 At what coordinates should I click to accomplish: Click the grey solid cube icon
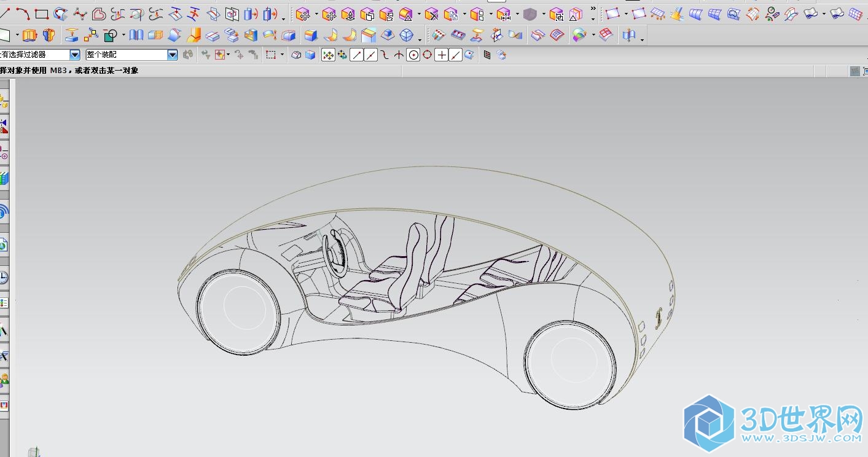[x=530, y=14]
